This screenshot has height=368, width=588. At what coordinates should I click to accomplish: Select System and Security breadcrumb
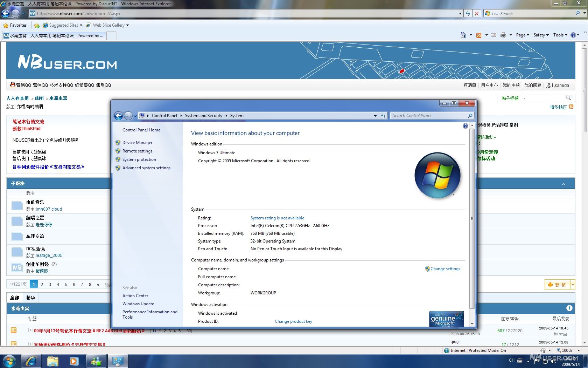pyautogui.click(x=204, y=116)
